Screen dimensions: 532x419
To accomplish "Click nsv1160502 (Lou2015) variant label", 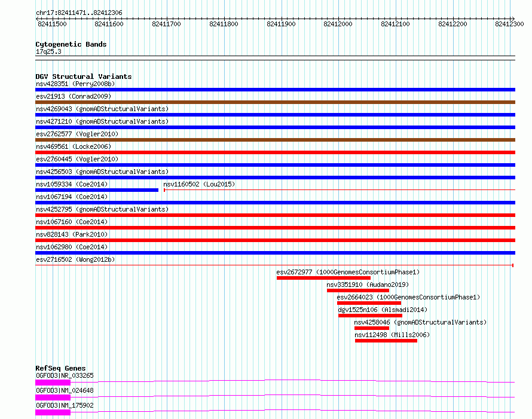I will (199, 184).
